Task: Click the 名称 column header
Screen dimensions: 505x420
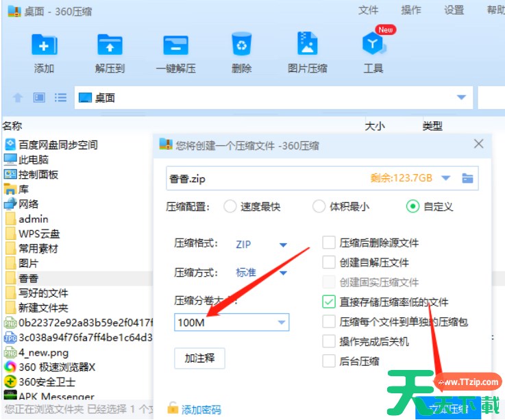Action: click(12, 125)
